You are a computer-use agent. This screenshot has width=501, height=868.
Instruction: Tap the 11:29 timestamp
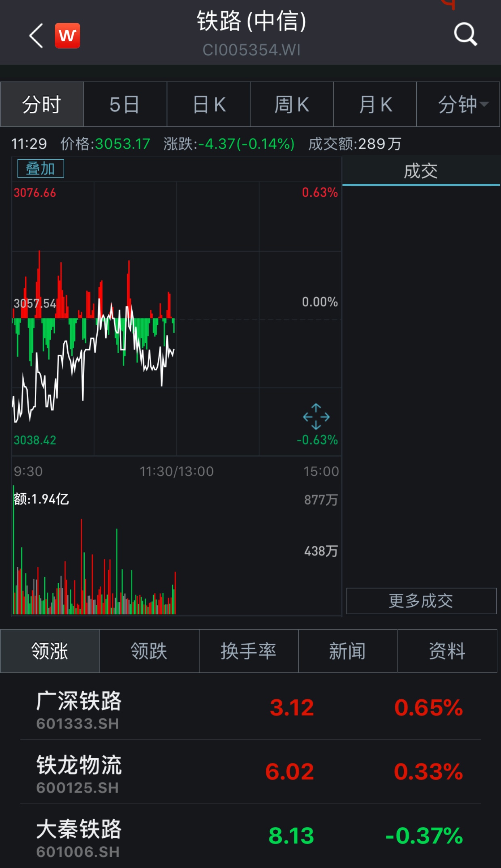point(29,144)
